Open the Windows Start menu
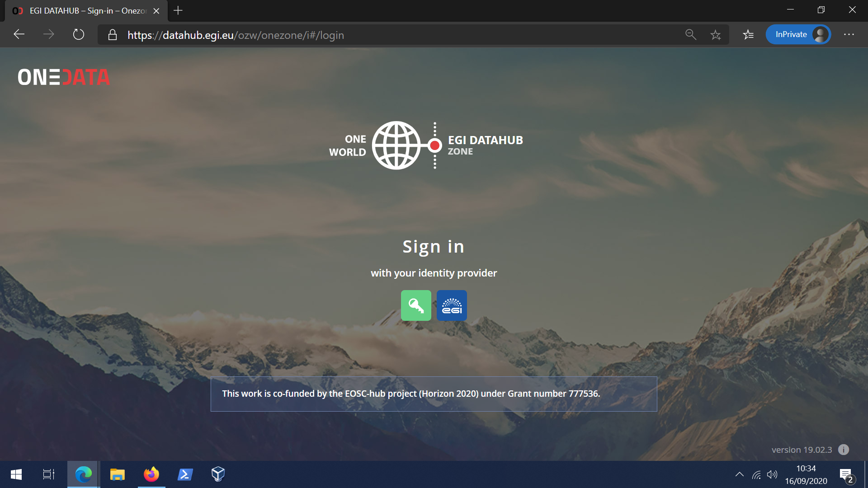868x488 pixels. (16, 474)
